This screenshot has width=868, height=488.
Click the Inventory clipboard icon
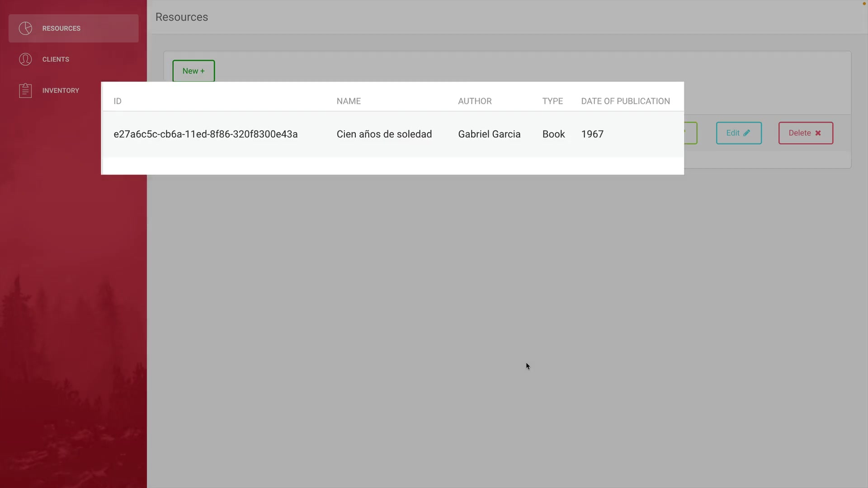pyautogui.click(x=25, y=90)
